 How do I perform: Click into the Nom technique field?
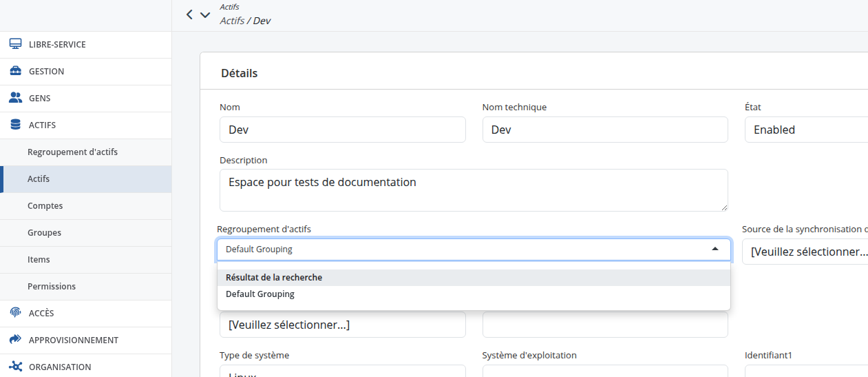point(605,130)
